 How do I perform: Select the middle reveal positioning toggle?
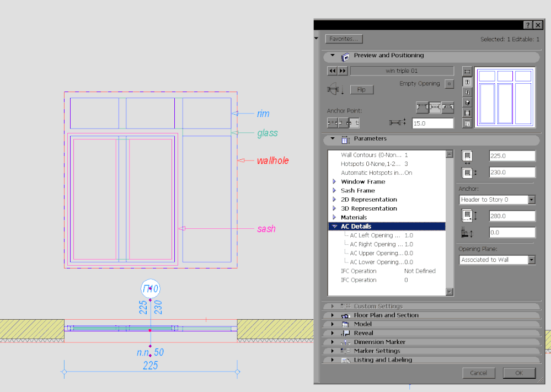[435, 106]
